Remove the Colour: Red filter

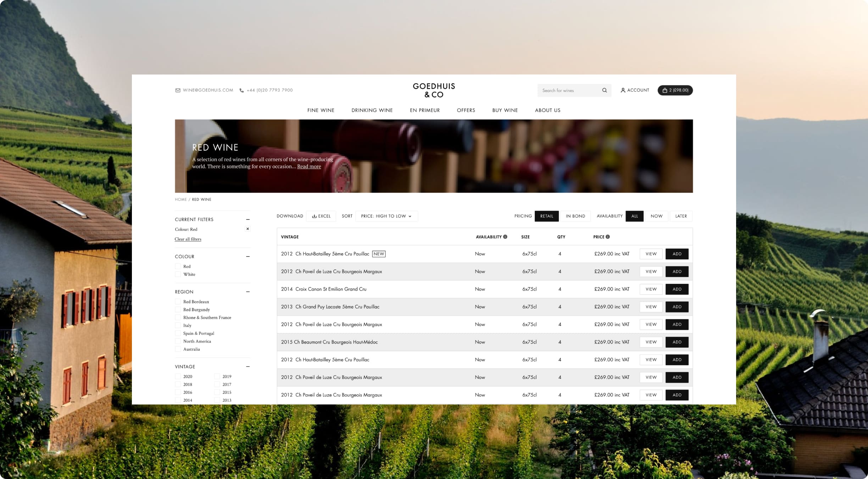tap(247, 229)
